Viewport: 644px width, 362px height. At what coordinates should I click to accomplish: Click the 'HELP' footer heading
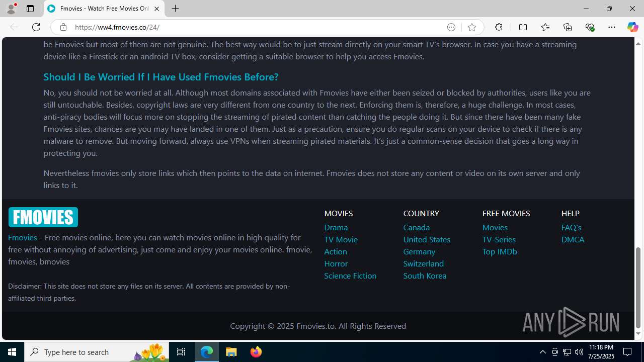point(571,213)
